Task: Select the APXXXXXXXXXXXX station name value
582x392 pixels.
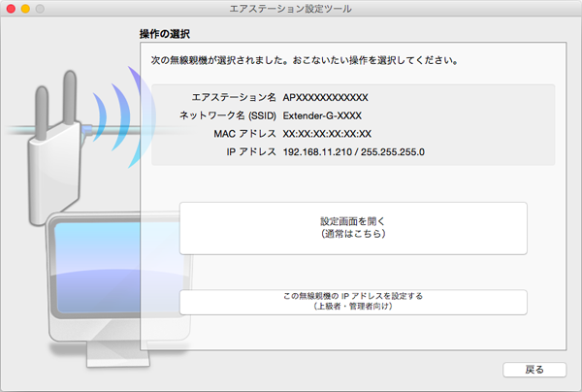Action: 326,98
